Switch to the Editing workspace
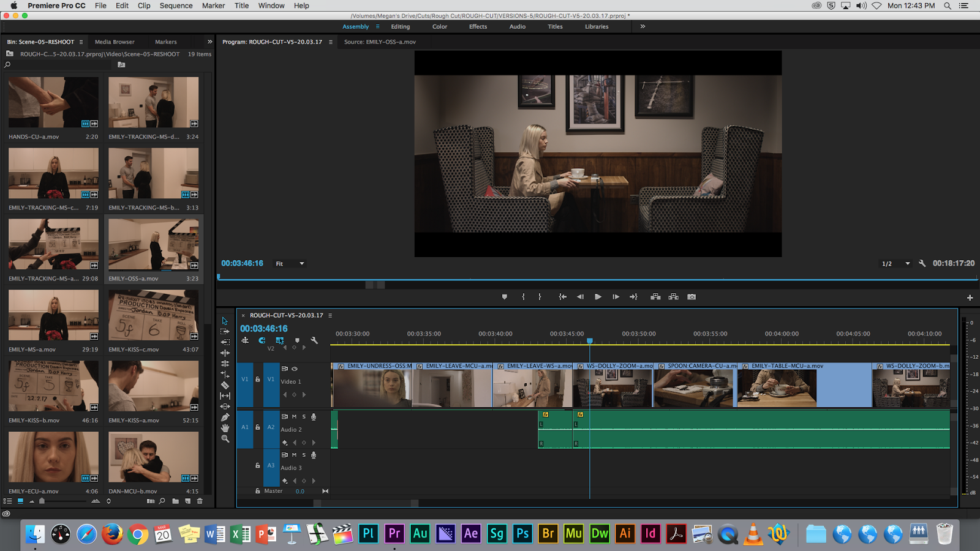The width and height of the screenshot is (980, 551). pyautogui.click(x=401, y=27)
